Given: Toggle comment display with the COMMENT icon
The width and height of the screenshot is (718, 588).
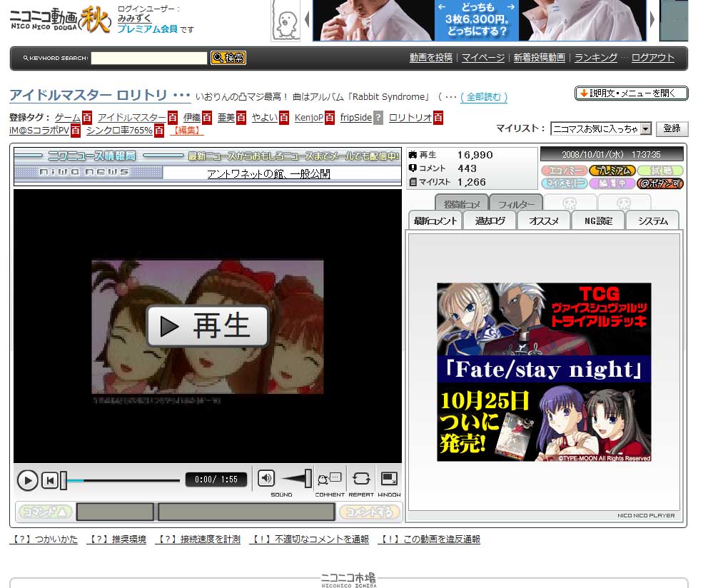Looking at the screenshot, I should [x=330, y=479].
